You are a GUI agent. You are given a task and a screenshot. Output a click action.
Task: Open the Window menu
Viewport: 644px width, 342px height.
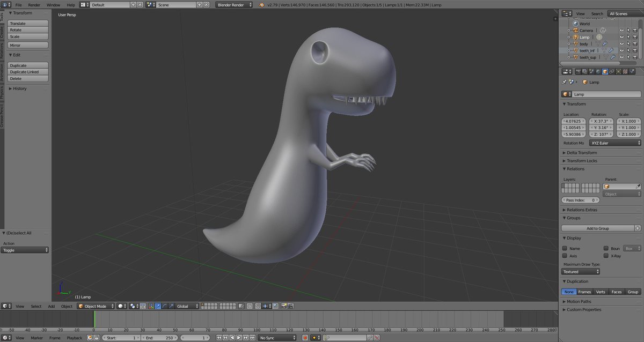(x=53, y=5)
